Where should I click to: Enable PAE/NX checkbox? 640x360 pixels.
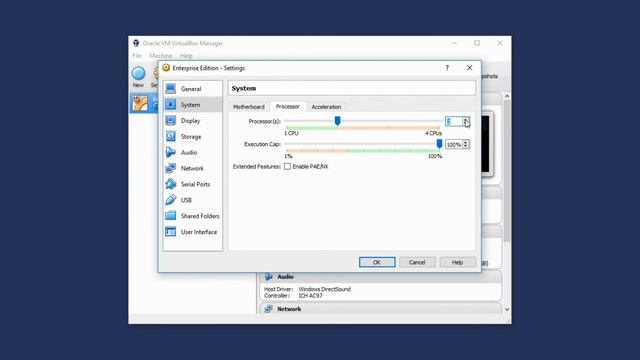287,167
